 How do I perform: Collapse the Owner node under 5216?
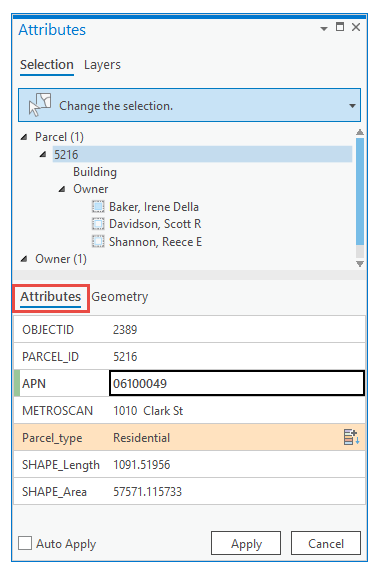(62, 189)
